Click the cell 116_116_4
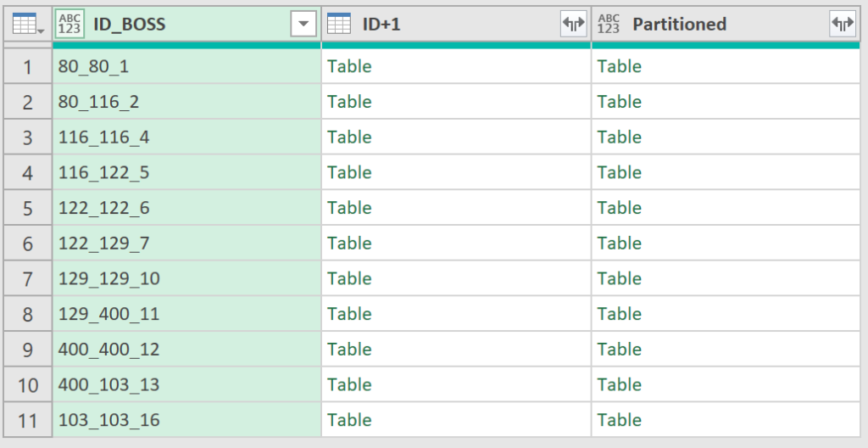868x448 pixels. [187, 137]
